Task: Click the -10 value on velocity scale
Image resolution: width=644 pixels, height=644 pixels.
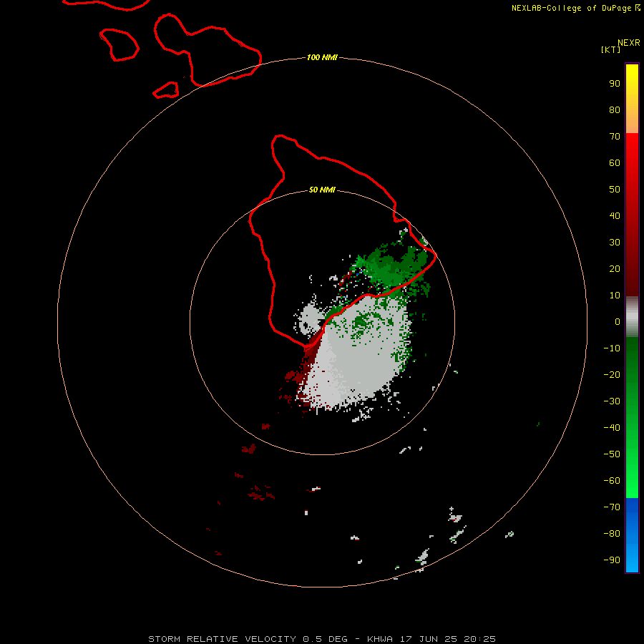Action: pyautogui.click(x=612, y=348)
